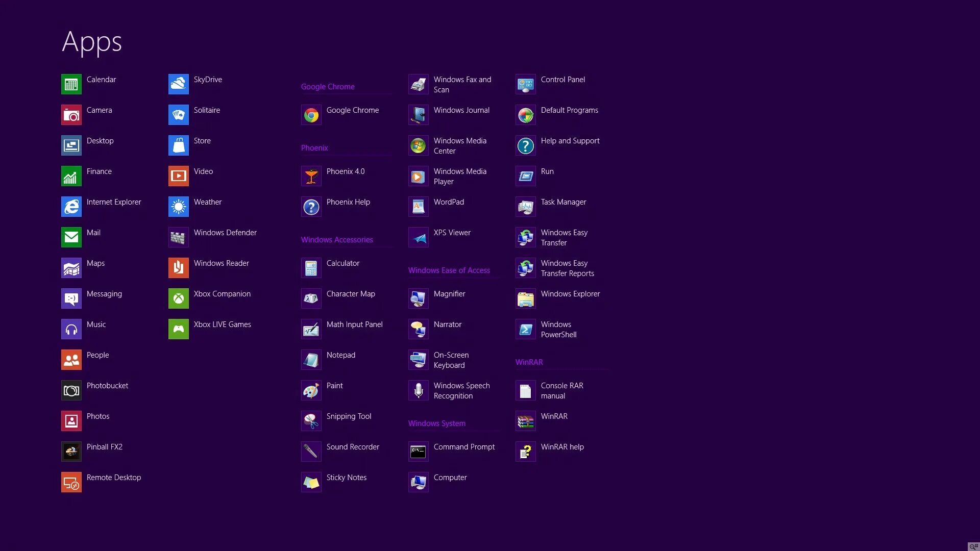Image resolution: width=980 pixels, height=551 pixels.
Task: Click the WinRAR group heading
Action: pos(529,362)
